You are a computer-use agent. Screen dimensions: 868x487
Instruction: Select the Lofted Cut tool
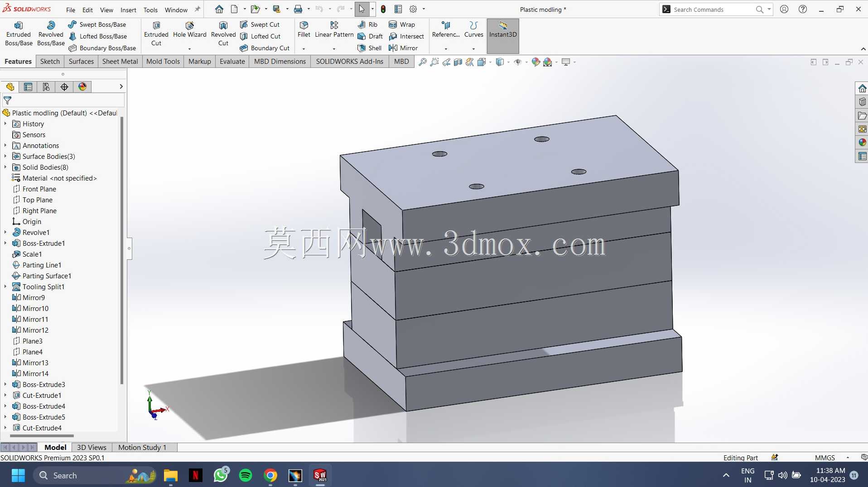260,36
